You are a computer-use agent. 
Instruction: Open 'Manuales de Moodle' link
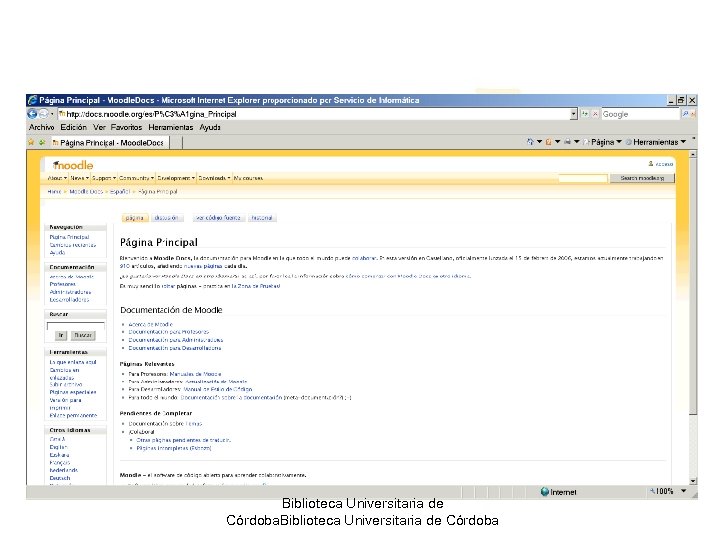coord(195,374)
